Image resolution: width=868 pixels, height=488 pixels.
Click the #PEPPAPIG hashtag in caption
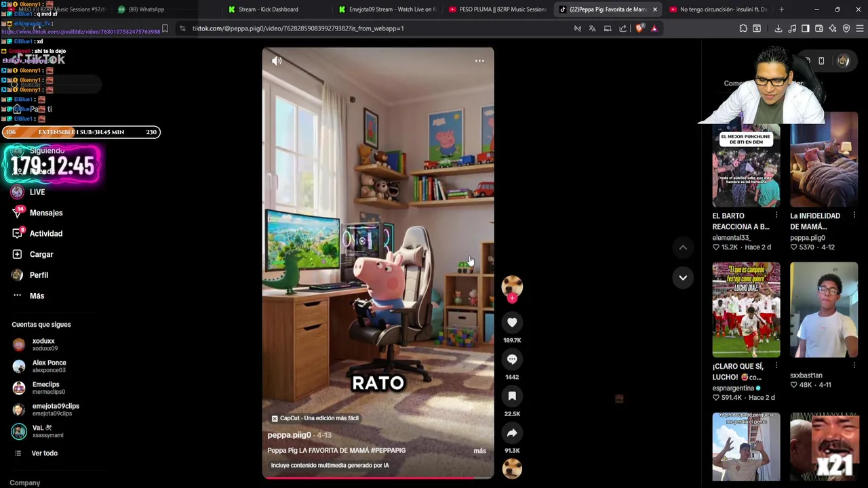388,451
